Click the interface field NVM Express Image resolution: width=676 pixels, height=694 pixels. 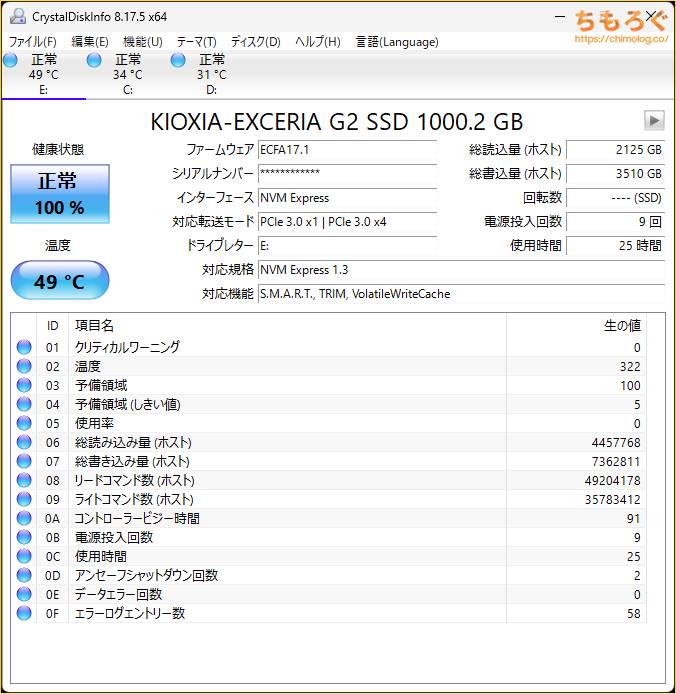coord(348,197)
